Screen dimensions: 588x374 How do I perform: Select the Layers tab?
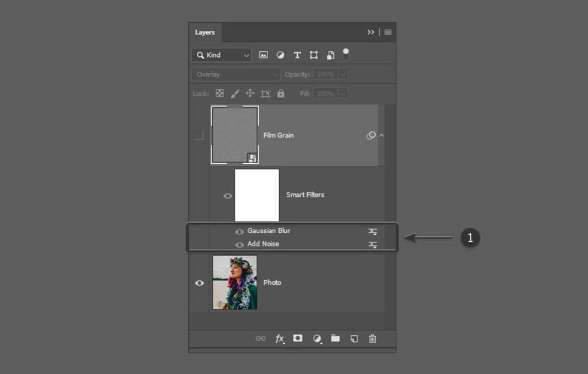click(205, 32)
